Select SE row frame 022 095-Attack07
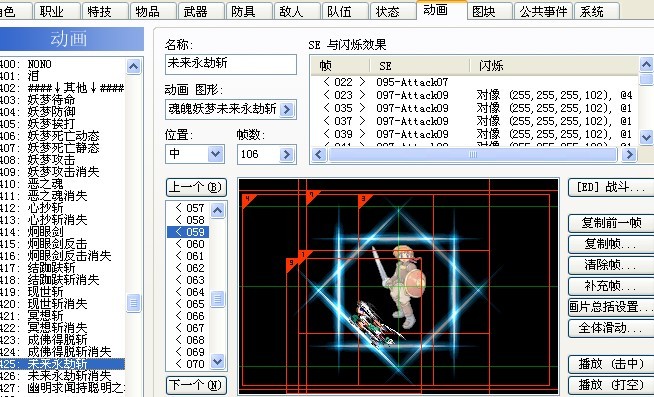 (x=474, y=82)
